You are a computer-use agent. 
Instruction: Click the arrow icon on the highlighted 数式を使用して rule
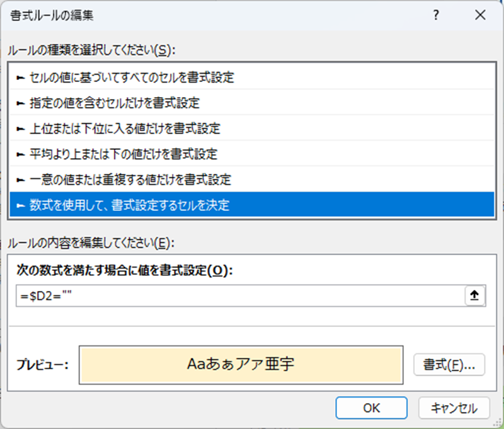[x=19, y=204]
